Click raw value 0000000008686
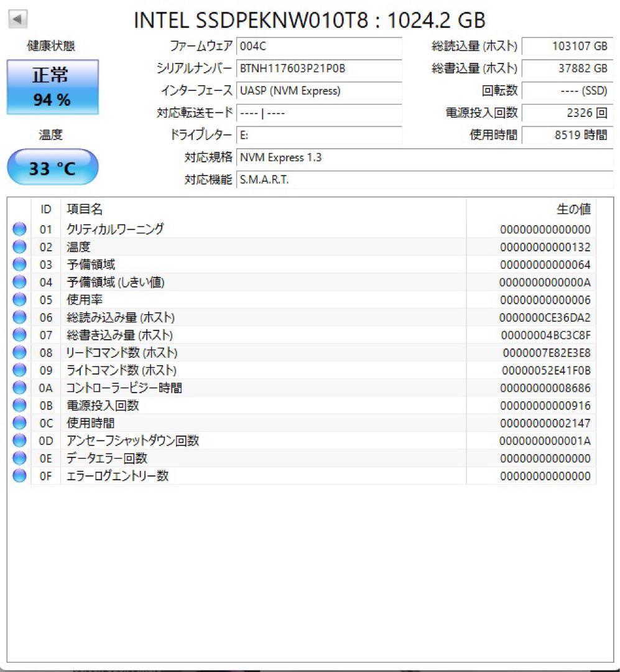 pyautogui.click(x=545, y=388)
